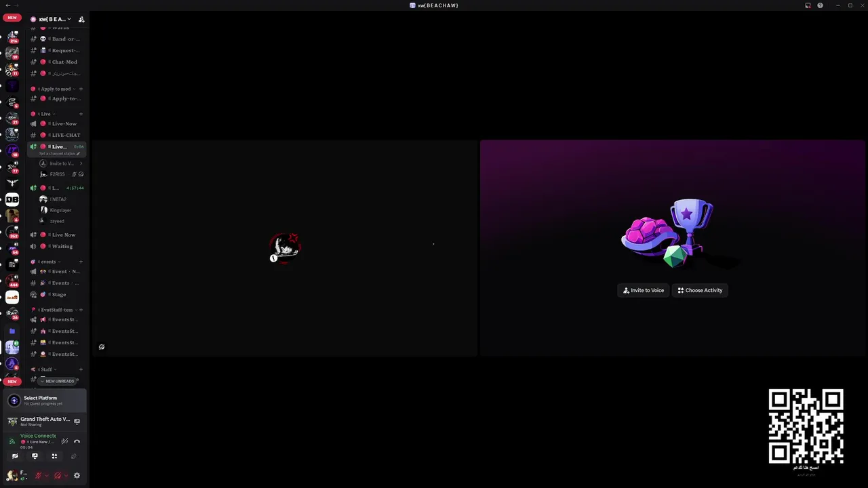The height and width of the screenshot is (488, 868).
Task: Open server with 444 mentions badge
Action: pyautogui.click(x=12, y=281)
